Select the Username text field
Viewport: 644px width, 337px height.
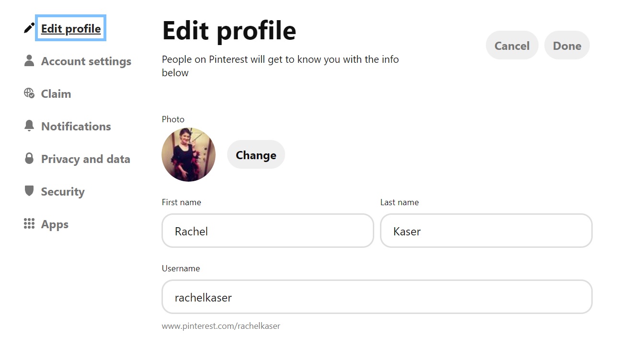pos(377,297)
